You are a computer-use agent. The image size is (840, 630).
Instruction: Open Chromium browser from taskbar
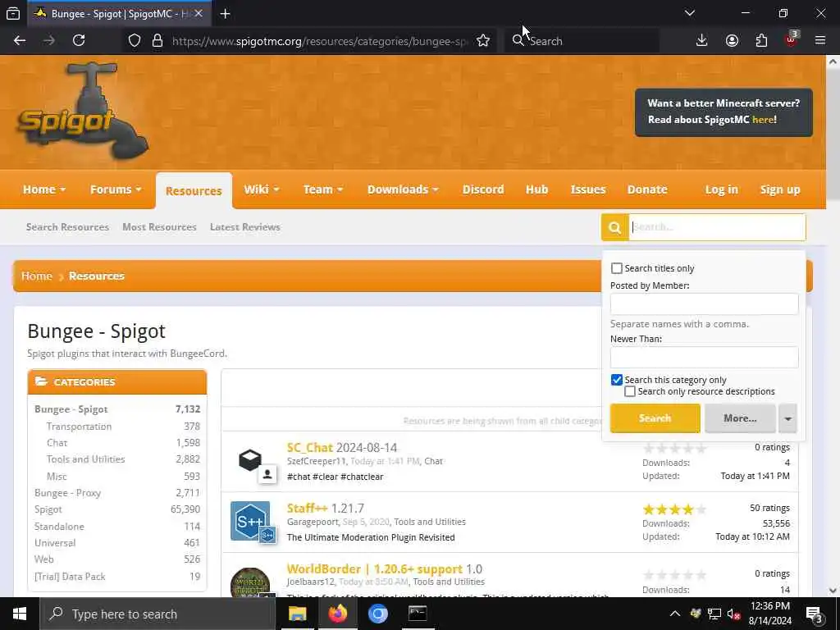[x=377, y=614]
